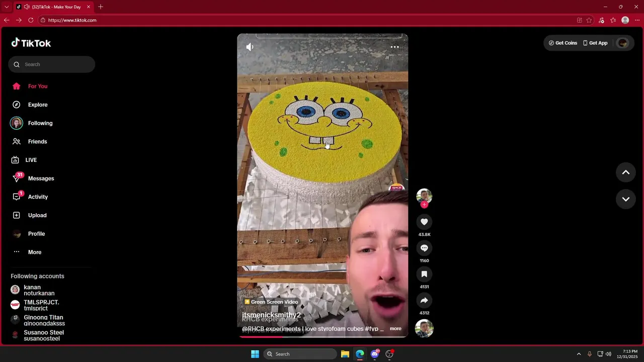Click the Get App button
The width and height of the screenshot is (644, 362).
point(595,43)
